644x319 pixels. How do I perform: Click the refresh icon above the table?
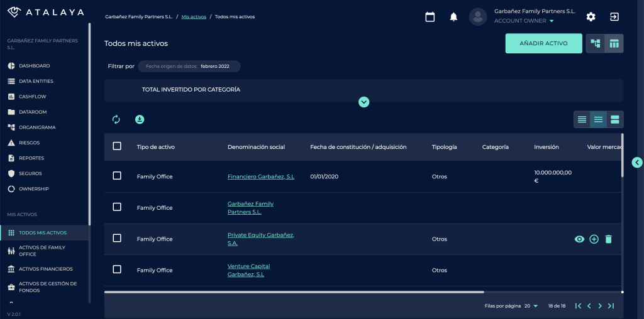pyautogui.click(x=116, y=119)
